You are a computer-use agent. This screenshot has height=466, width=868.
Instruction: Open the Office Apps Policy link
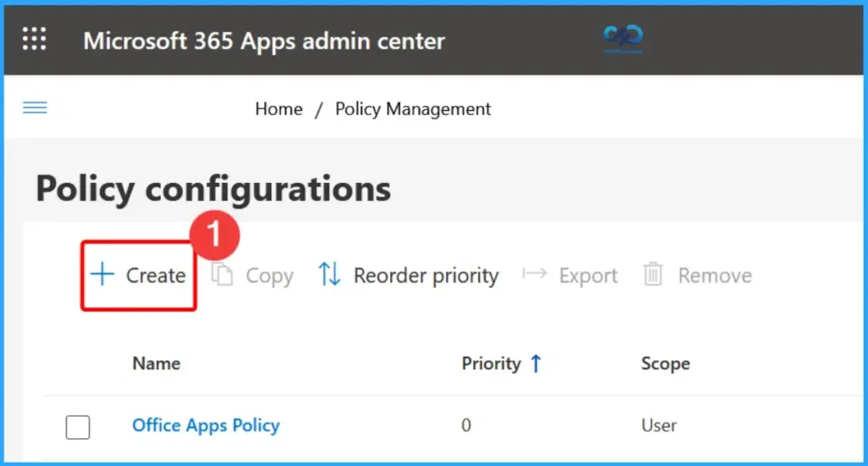click(206, 425)
